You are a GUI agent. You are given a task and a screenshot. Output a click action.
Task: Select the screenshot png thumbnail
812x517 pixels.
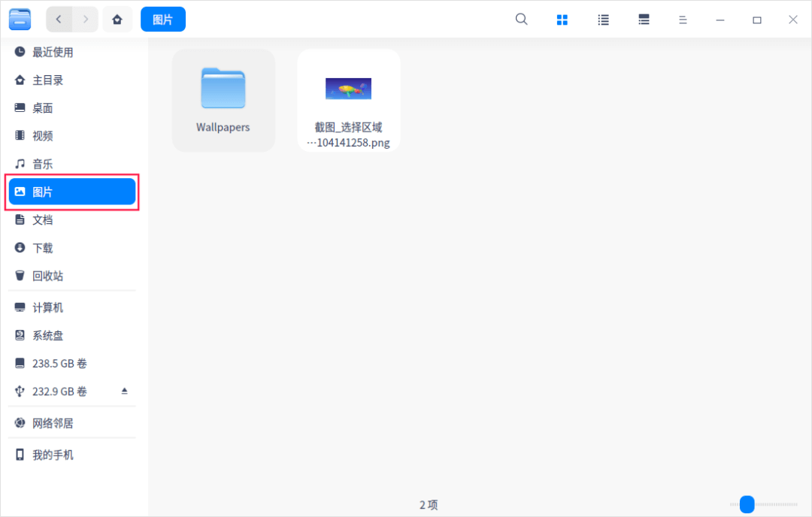[x=349, y=89]
